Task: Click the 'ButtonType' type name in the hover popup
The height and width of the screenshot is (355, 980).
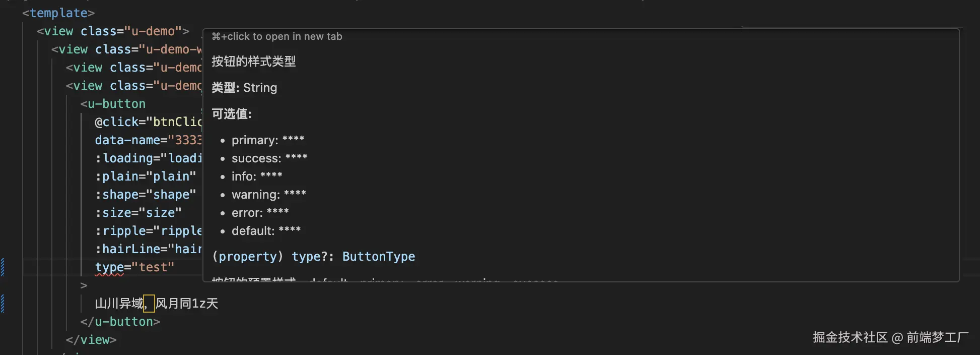Action: tap(378, 256)
